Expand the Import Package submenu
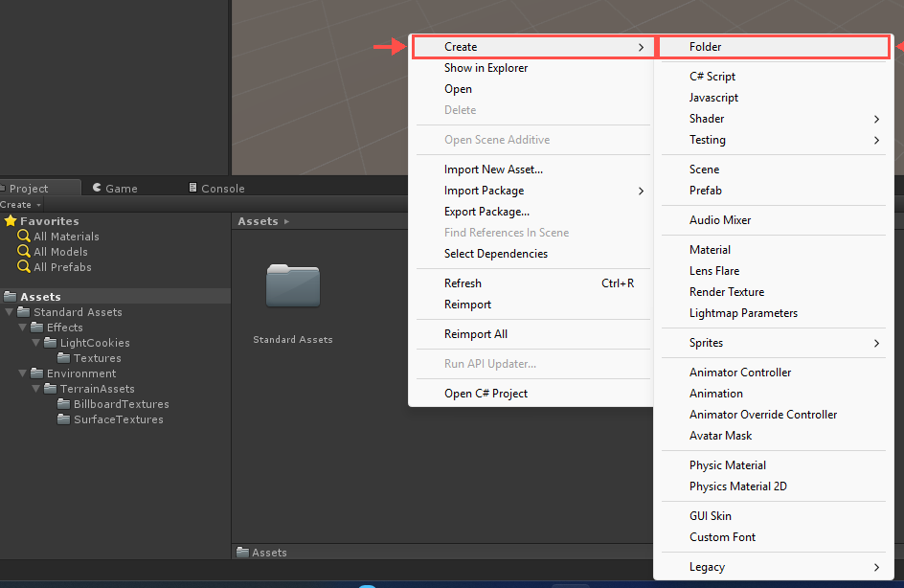904x588 pixels. point(641,191)
